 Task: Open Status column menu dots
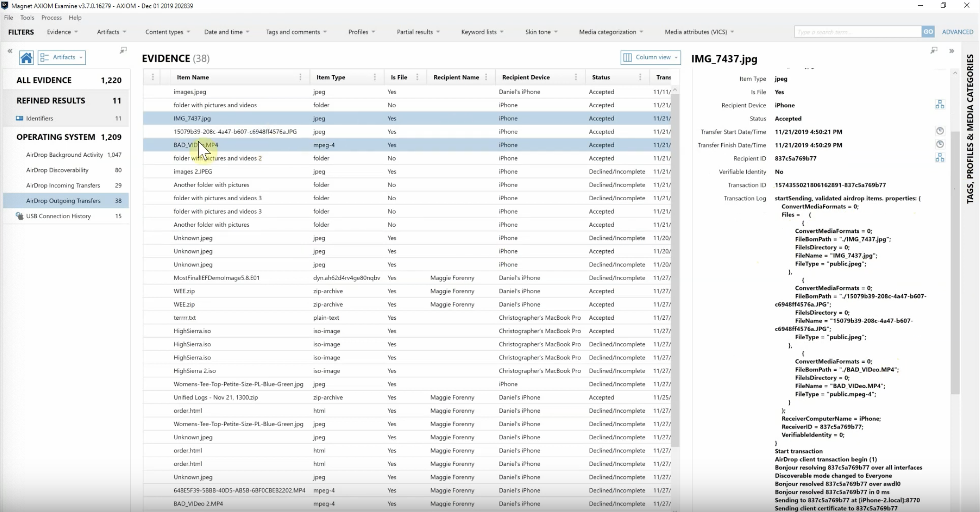[640, 77]
